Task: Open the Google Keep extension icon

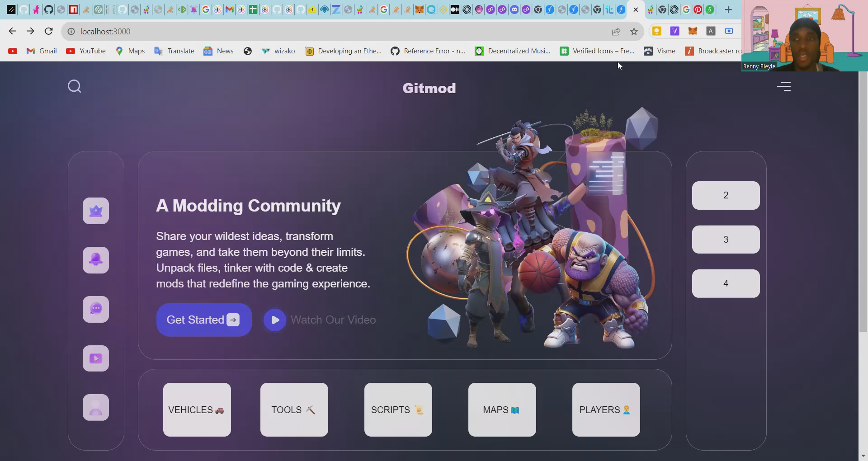Action: coord(656,31)
